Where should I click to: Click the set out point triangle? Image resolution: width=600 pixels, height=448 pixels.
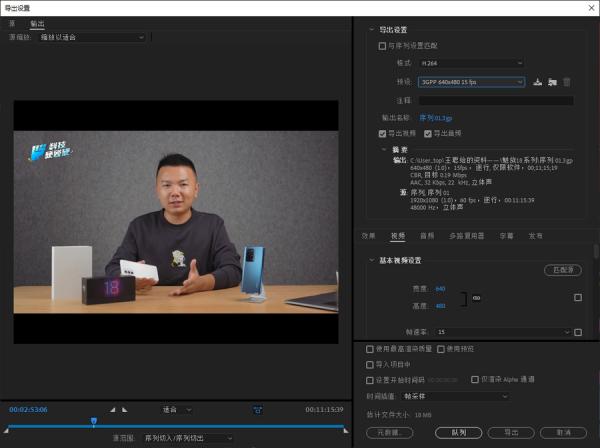tap(123, 409)
